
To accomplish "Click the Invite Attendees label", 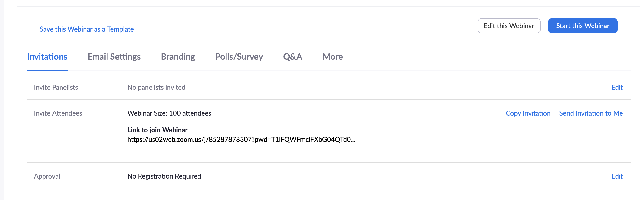I will tap(58, 113).
